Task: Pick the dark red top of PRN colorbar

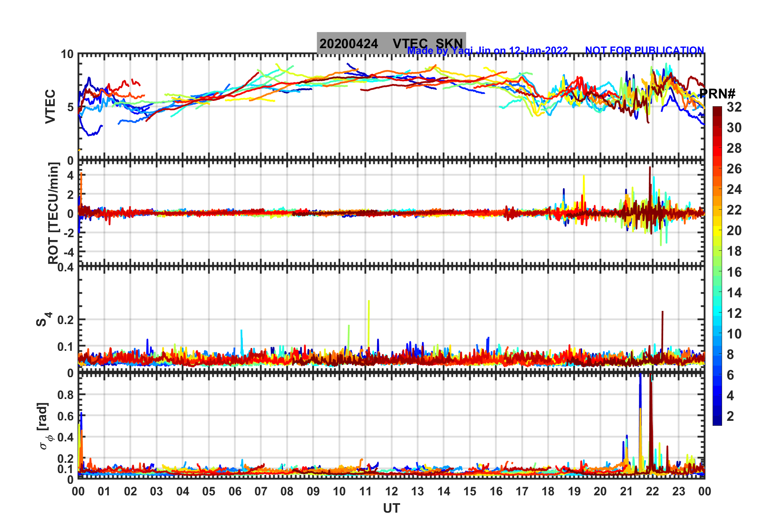Action: point(717,110)
